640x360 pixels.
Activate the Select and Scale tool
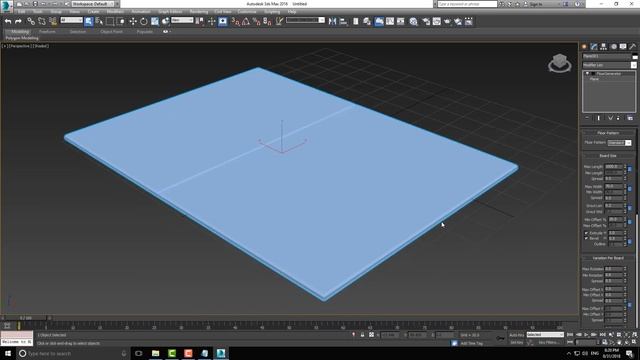point(155,21)
